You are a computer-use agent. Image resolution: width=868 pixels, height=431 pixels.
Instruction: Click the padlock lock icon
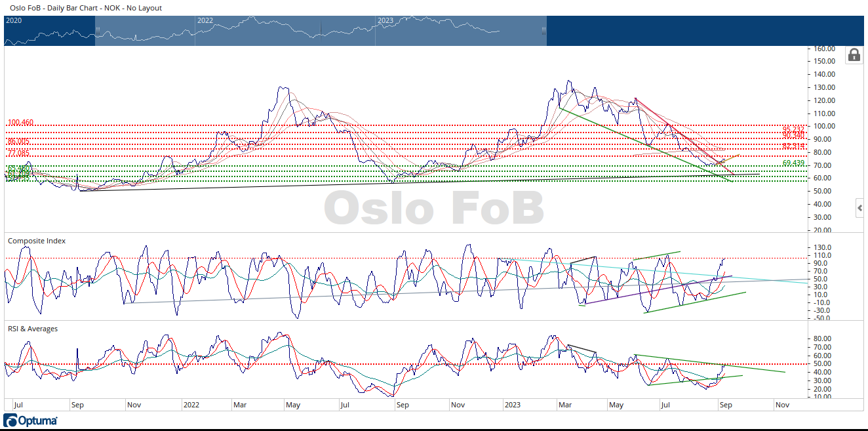854,55
